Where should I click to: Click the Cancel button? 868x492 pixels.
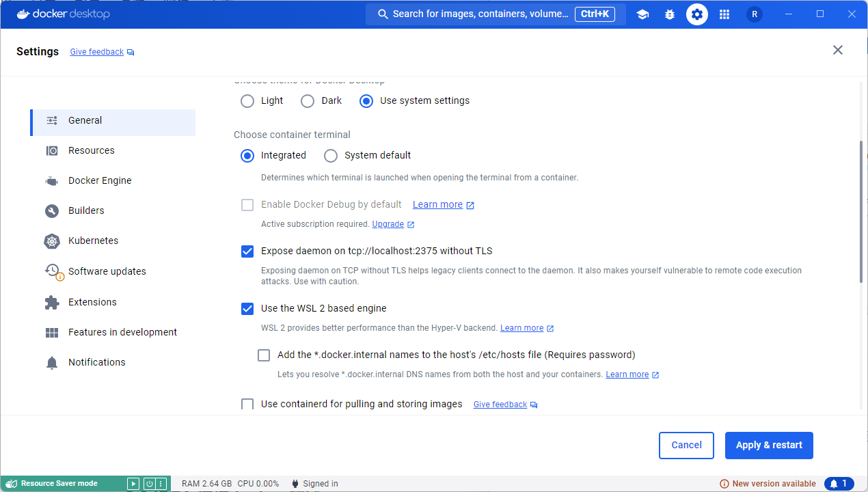point(686,446)
